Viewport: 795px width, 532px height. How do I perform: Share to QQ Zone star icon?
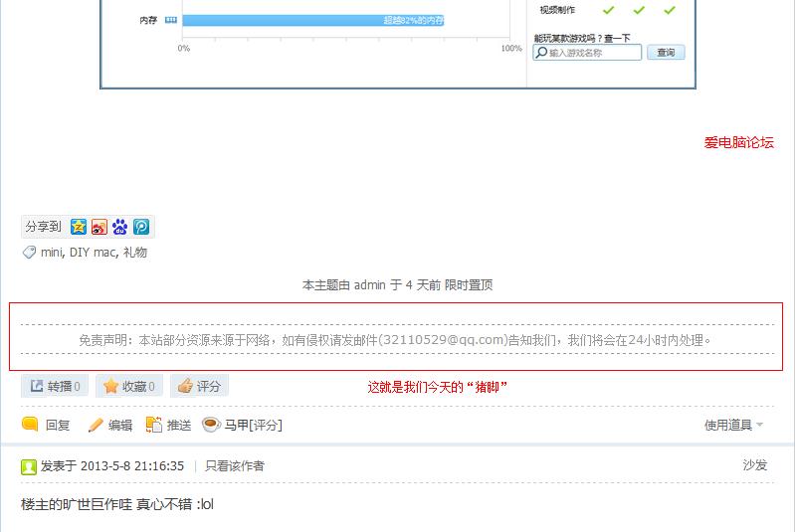click(x=78, y=227)
